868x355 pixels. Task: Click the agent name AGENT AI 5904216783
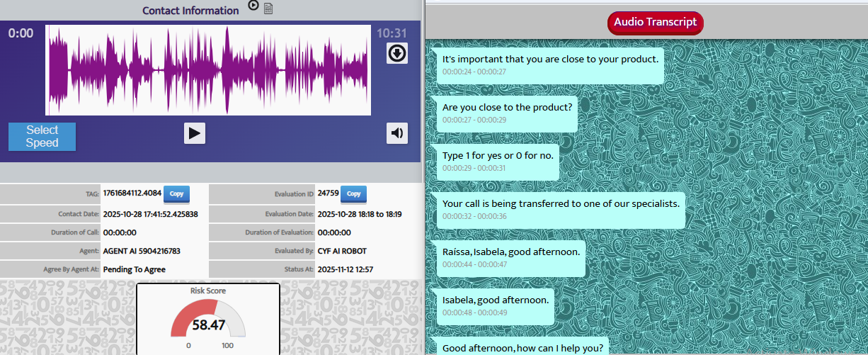coord(142,251)
